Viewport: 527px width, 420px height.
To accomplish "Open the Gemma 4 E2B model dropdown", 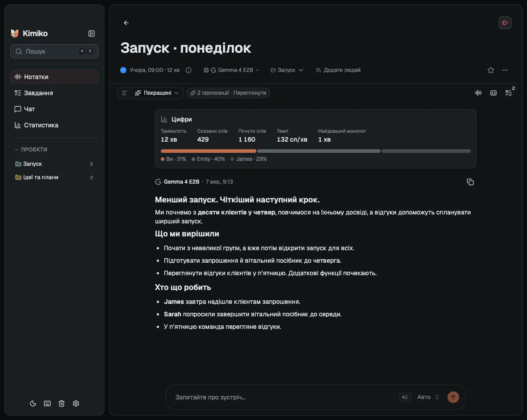I will point(231,70).
